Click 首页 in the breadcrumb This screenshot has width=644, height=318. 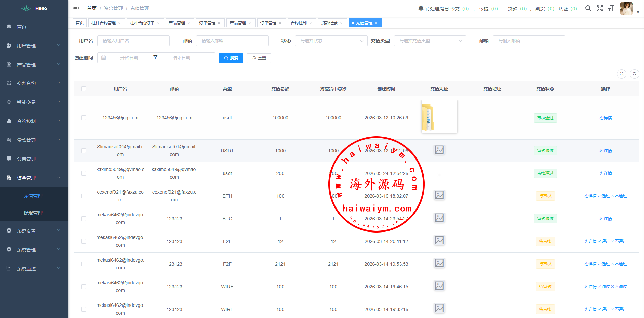pyautogui.click(x=92, y=8)
